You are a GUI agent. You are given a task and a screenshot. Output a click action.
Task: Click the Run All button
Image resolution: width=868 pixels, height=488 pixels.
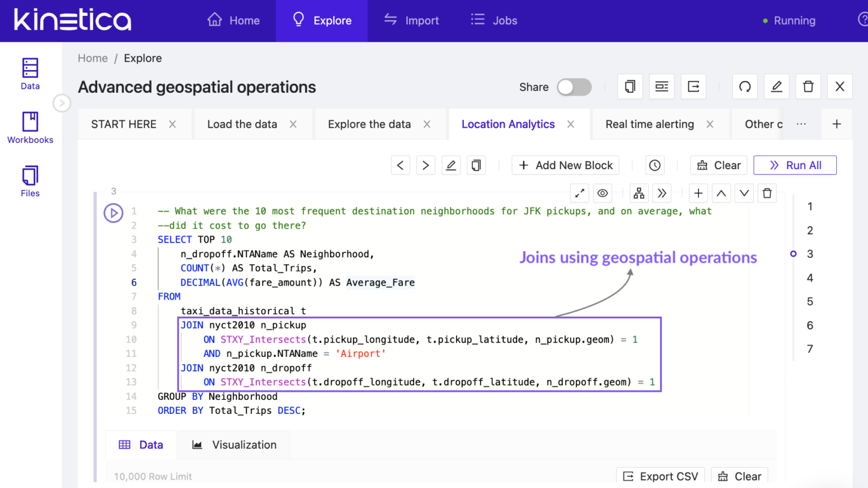click(795, 165)
